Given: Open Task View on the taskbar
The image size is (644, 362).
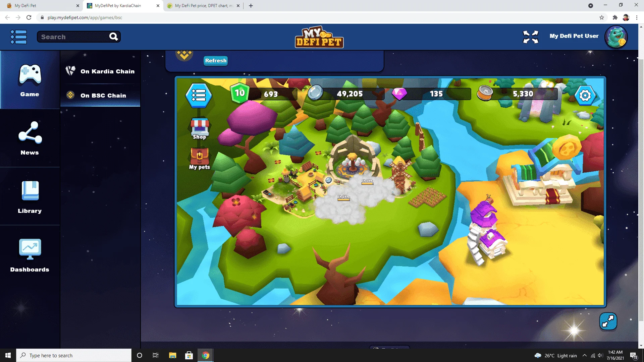Looking at the screenshot, I should pos(156,355).
